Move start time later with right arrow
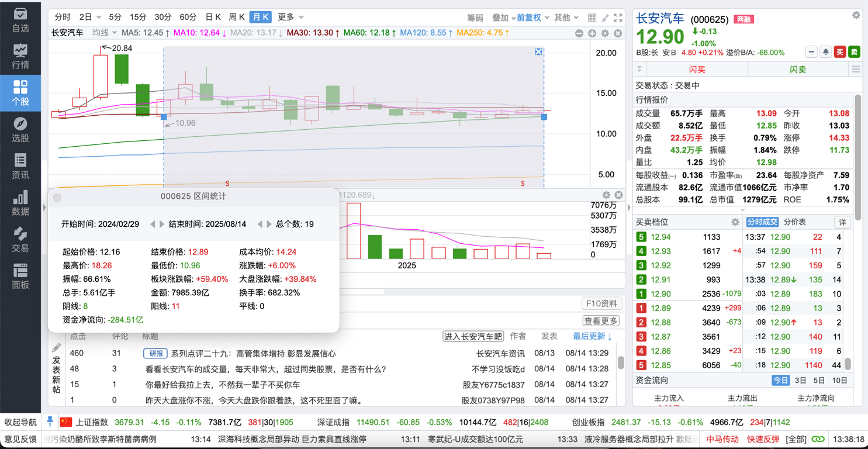Viewport: 868px width, 449px height. tap(162, 224)
